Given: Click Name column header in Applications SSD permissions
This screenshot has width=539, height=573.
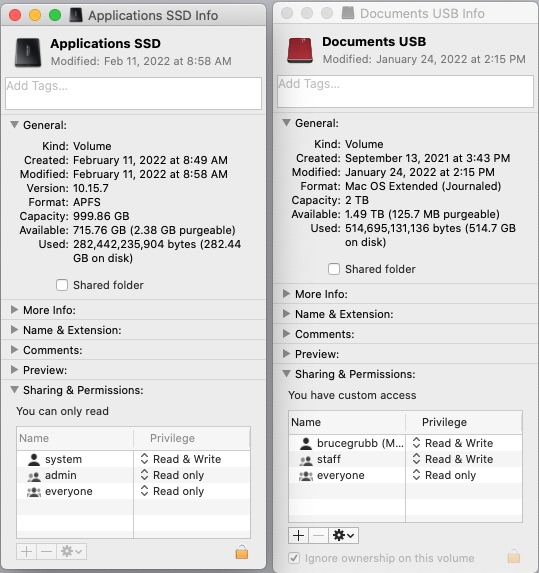Looking at the screenshot, I should tap(75, 439).
